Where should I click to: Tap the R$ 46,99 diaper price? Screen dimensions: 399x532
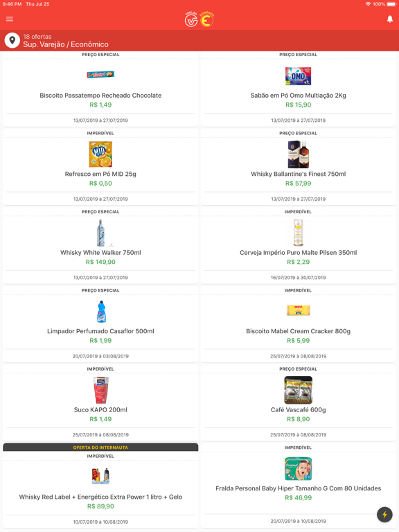(299, 498)
